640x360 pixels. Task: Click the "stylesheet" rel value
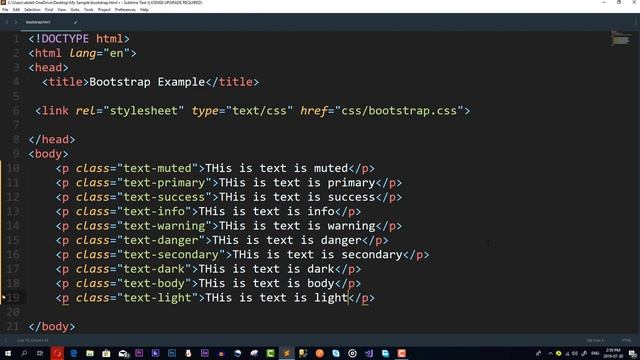coord(144,111)
